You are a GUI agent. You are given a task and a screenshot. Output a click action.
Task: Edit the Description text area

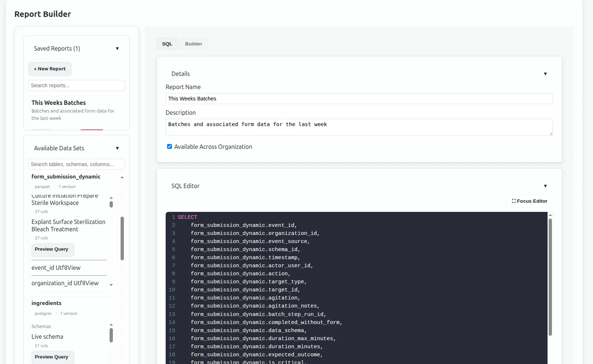[359, 127]
